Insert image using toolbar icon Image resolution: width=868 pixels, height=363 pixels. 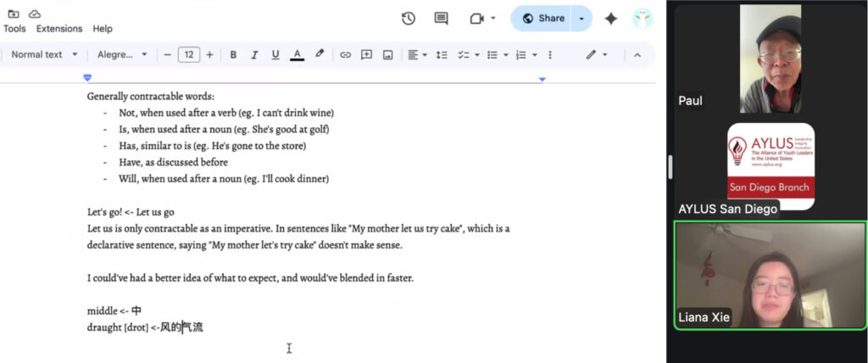coord(387,54)
